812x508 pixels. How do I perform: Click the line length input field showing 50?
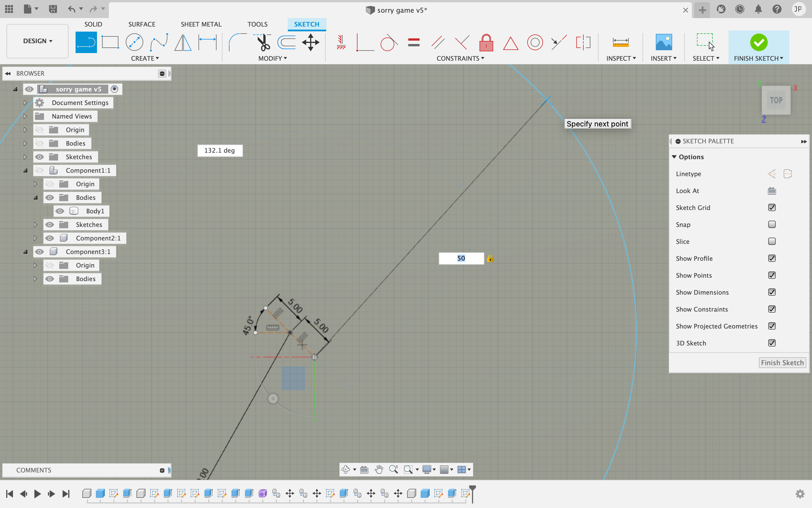pyautogui.click(x=461, y=258)
